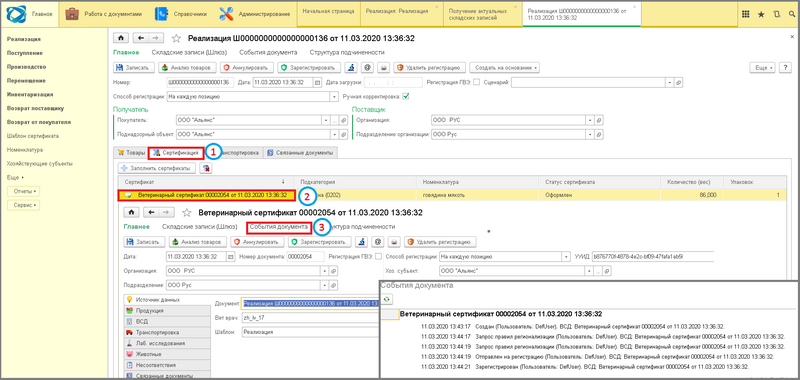800x380 pixels.
Task: Open the Создать на основании dropdown
Action: click(504, 67)
